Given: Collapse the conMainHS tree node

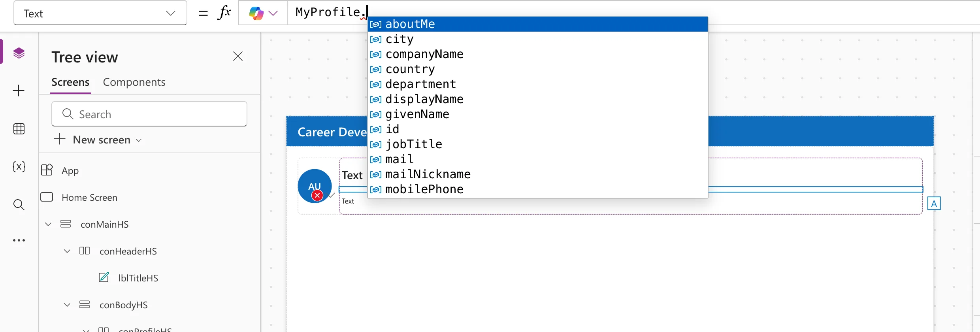Looking at the screenshot, I should tap(48, 224).
